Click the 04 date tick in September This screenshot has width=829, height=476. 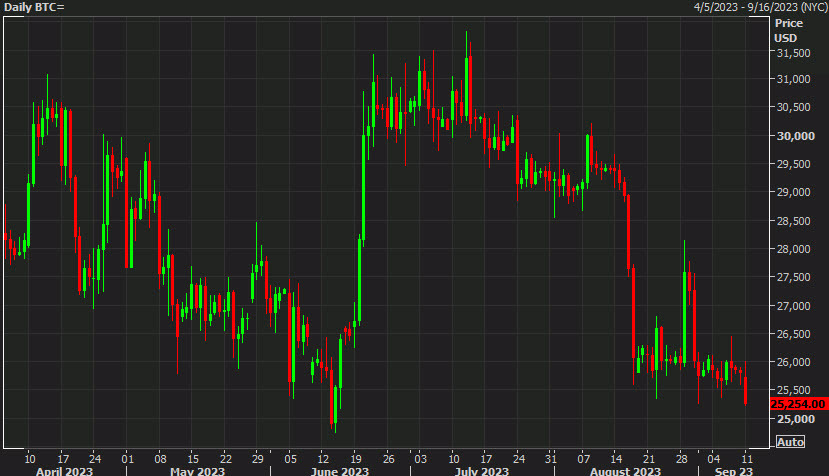(714, 459)
